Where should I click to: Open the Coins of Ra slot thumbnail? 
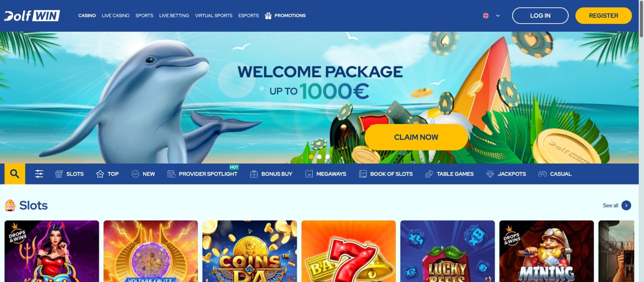(250, 251)
